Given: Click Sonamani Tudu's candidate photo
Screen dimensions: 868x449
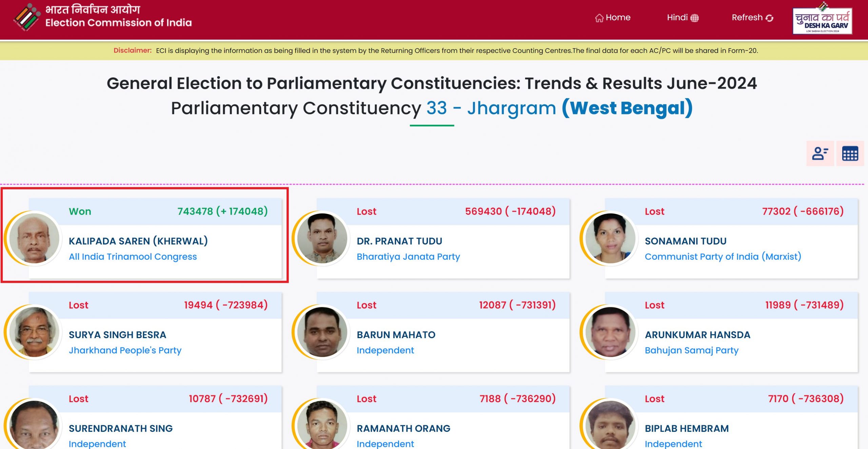Looking at the screenshot, I should [x=610, y=238].
